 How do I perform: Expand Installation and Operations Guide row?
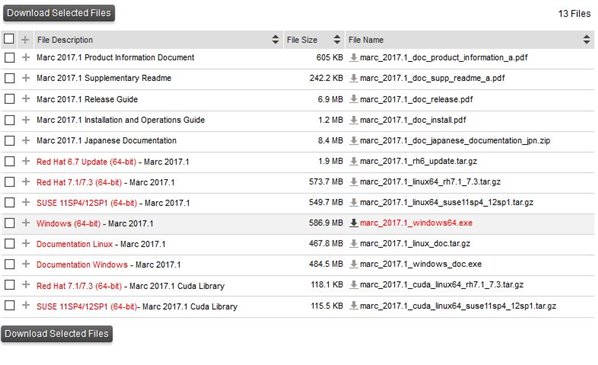[26, 119]
